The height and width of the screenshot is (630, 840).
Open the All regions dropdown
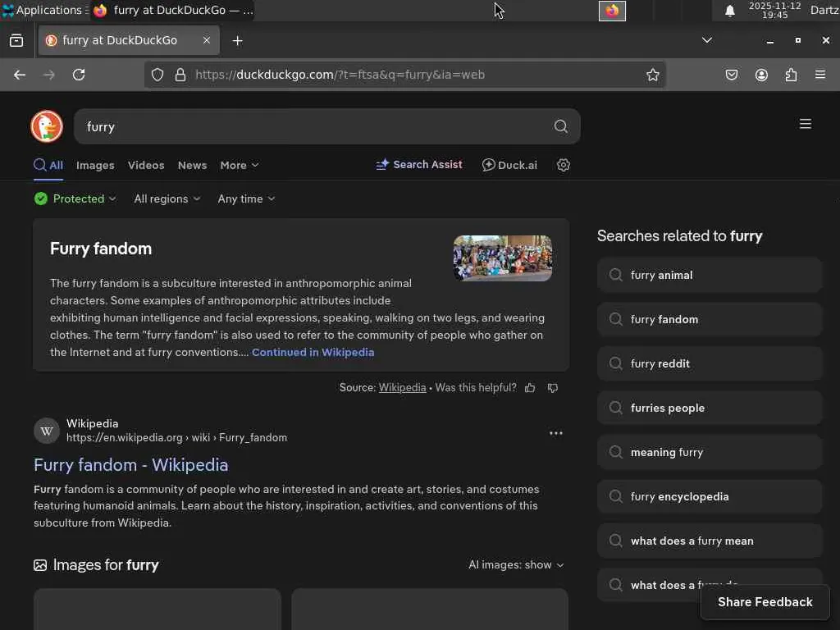tap(167, 199)
